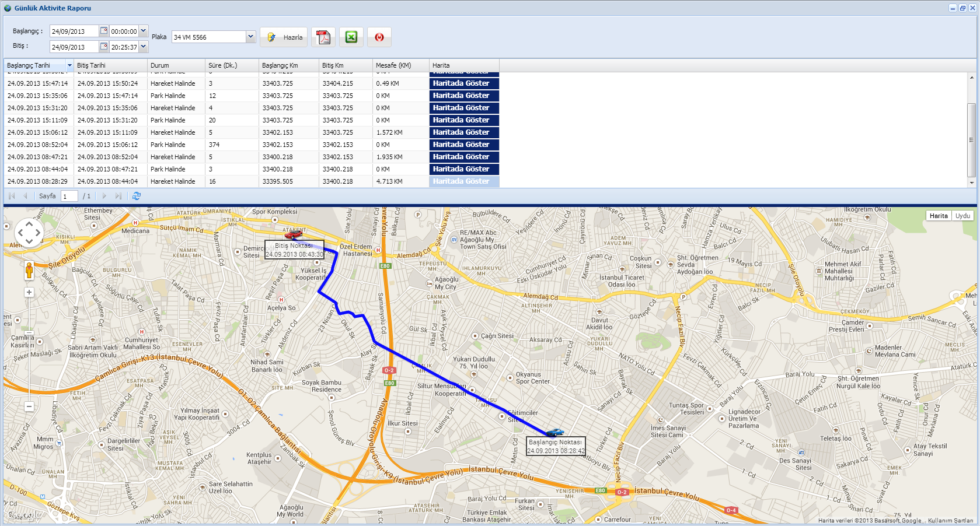Open Başlangıç Tarihi column menu arrow
980x526 pixels.
tap(69, 65)
